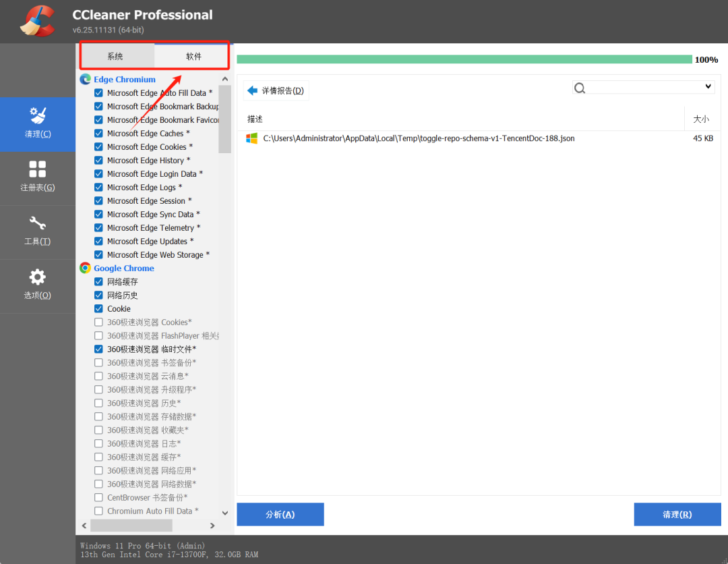This screenshot has height=564, width=728.
Task: Uncheck Microsoft Edge History
Action: tap(98, 161)
